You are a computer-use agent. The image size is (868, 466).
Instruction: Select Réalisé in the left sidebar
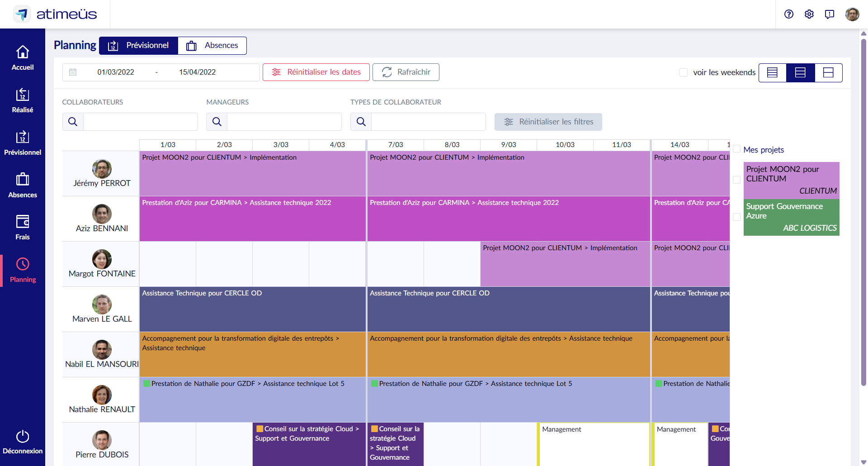pos(22,100)
